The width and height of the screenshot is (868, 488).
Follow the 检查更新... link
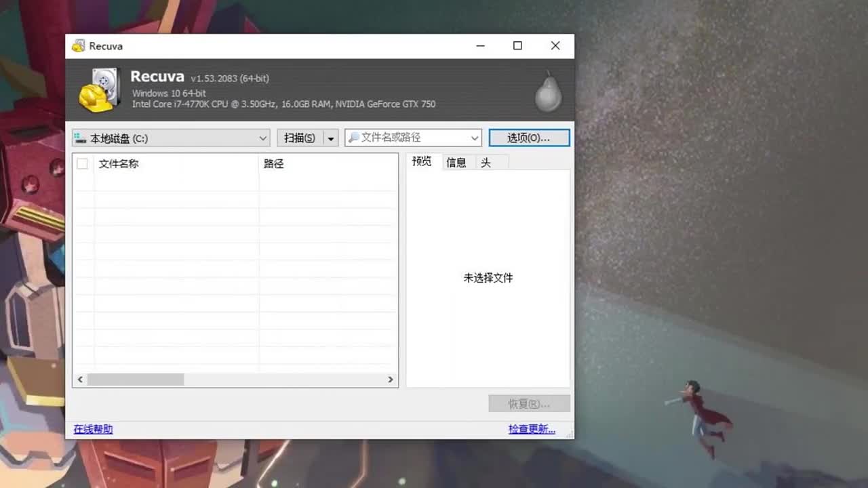point(532,429)
